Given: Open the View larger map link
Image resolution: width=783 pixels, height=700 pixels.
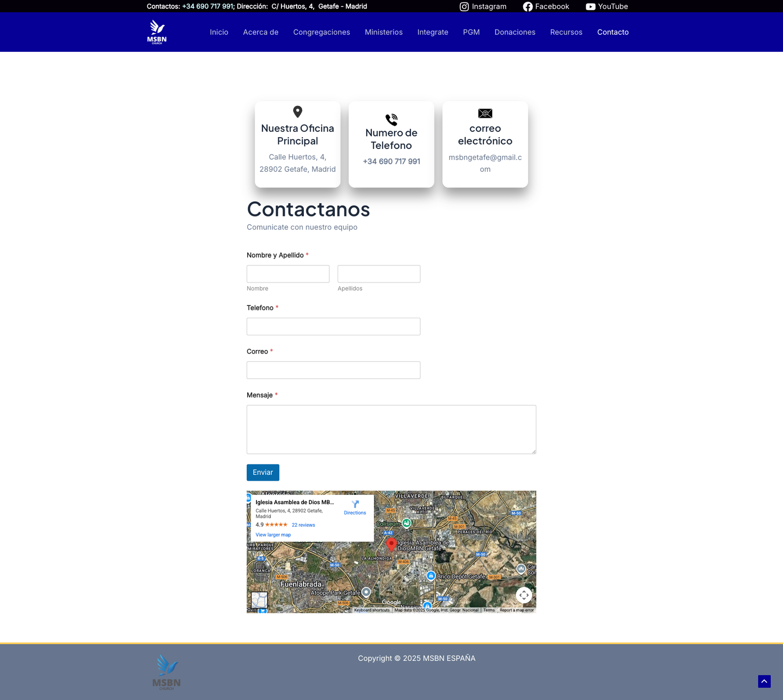Looking at the screenshot, I should pyautogui.click(x=273, y=535).
